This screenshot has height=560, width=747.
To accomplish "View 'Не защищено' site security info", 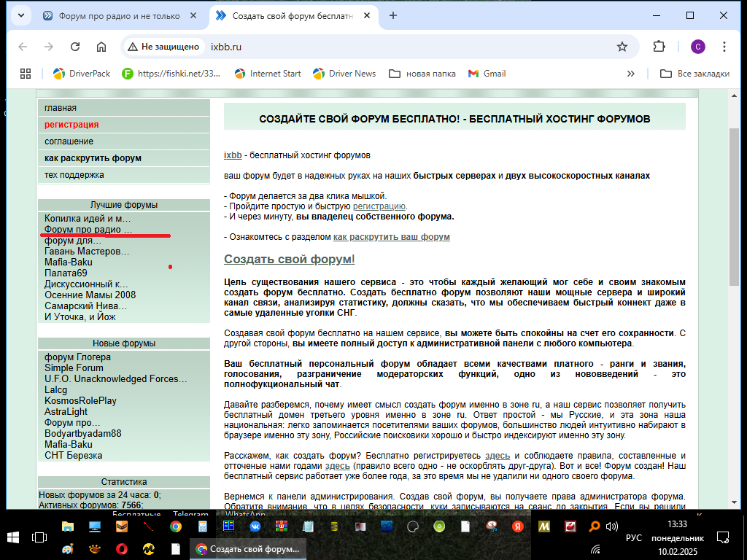I will pos(163,47).
